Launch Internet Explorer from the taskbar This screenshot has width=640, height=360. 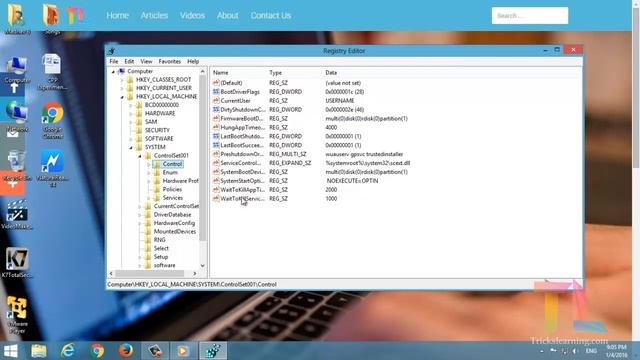[x=68, y=351]
